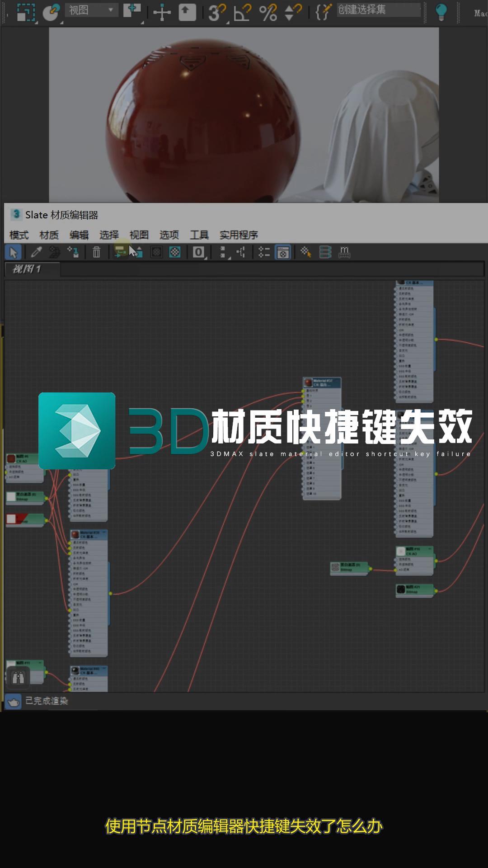Switch to the 视图1 tab
488x868 pixels.
coord(27,269)
